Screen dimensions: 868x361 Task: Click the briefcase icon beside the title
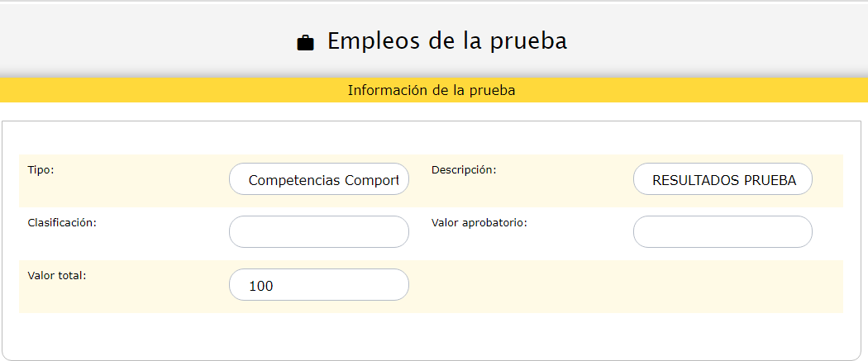coord(305,43)
